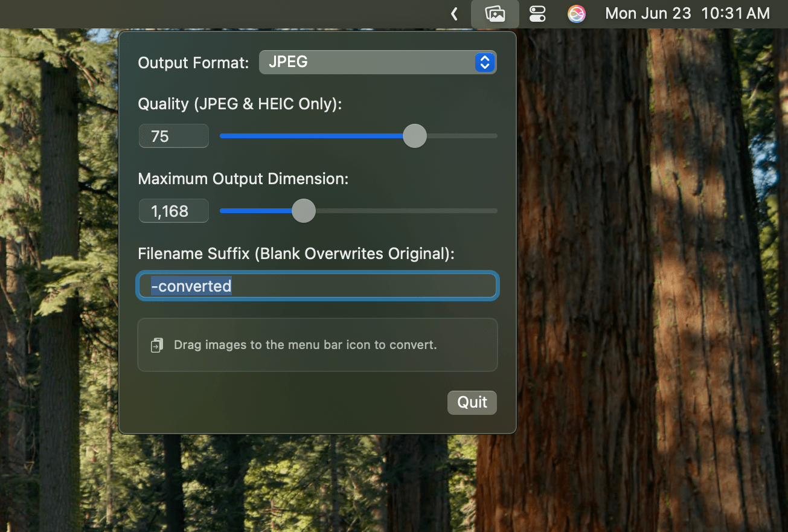Click the image converter icon in menu bar

pyautogui.click(x=495, y=13)
